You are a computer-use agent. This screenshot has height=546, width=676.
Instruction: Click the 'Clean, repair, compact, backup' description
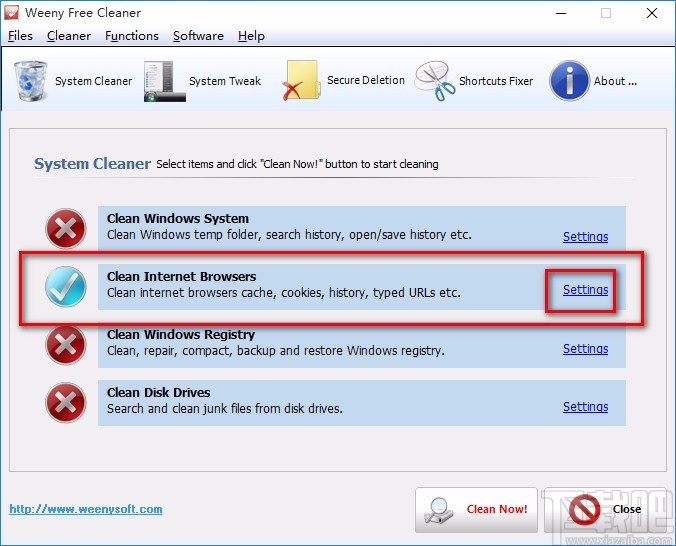(275, 351)
